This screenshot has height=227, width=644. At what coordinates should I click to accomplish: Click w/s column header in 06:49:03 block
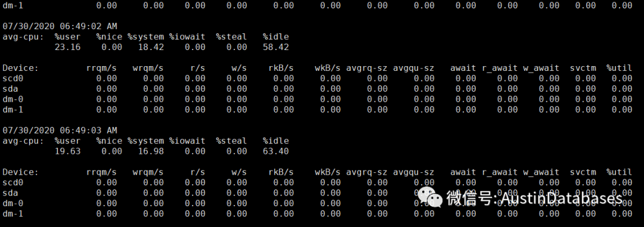pyautogui.click(x=240, y=172)
